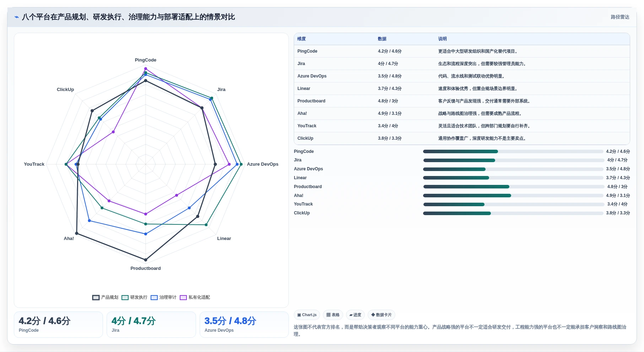Select the Linear table row
This screenshot has width=644, height=352.
pos(462,89)
